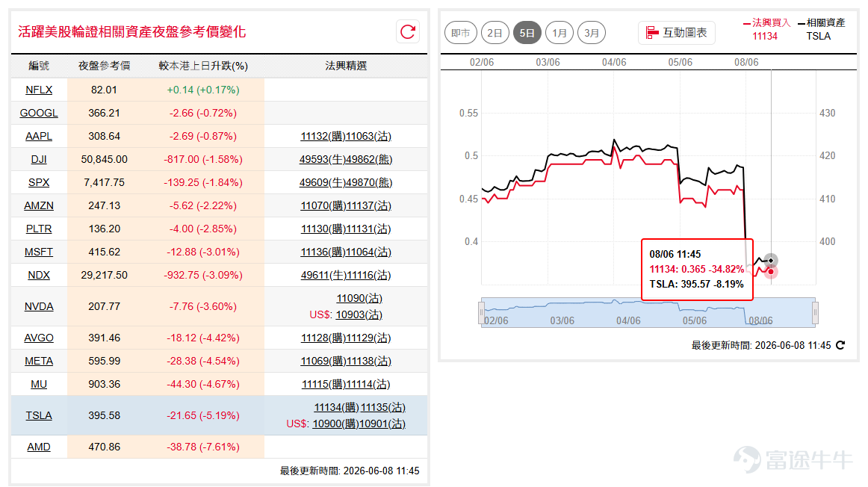868x487 pixels.
Task: Open AMD ticker link
Action: (x=39, y=447)
